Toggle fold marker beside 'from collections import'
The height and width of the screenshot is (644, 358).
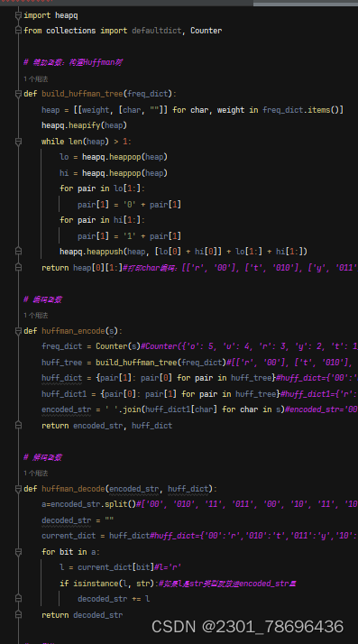point(18,31)
